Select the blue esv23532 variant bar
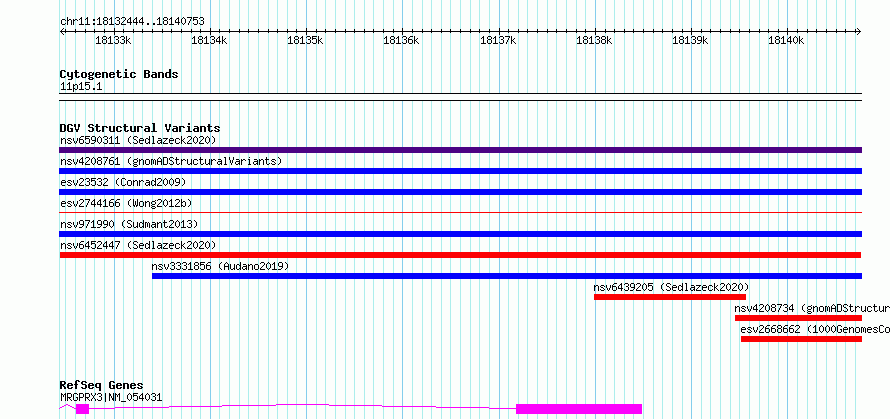890x419 pixels. (x=460, y=192)
